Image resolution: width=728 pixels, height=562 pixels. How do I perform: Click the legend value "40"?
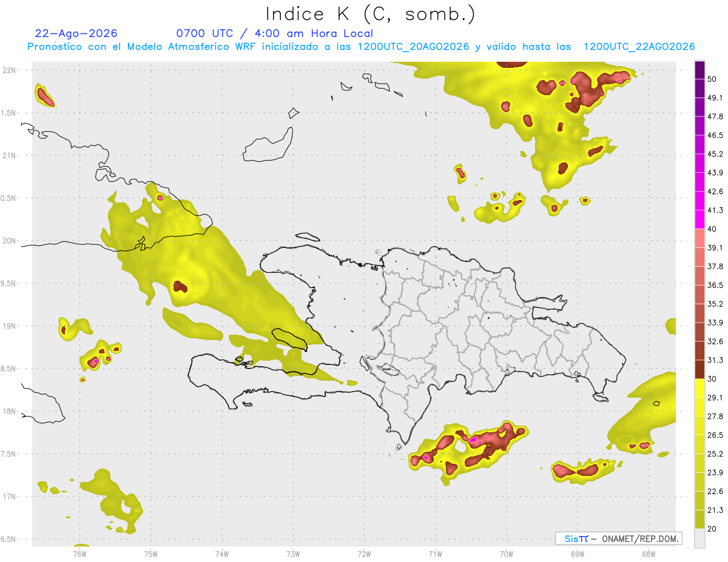712,229
